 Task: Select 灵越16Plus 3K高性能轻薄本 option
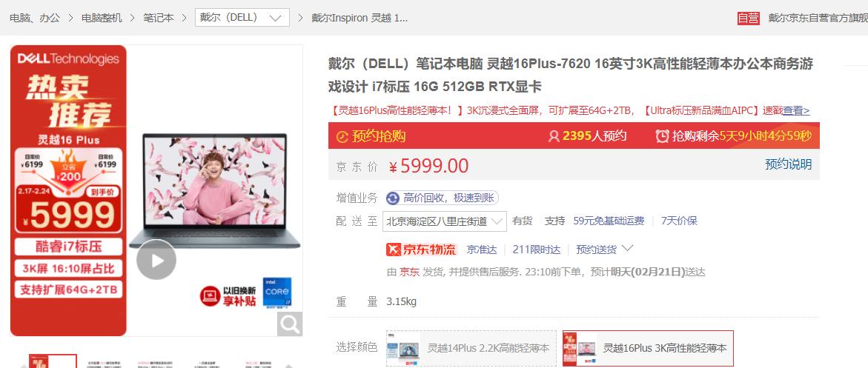[x=648, y=348]
